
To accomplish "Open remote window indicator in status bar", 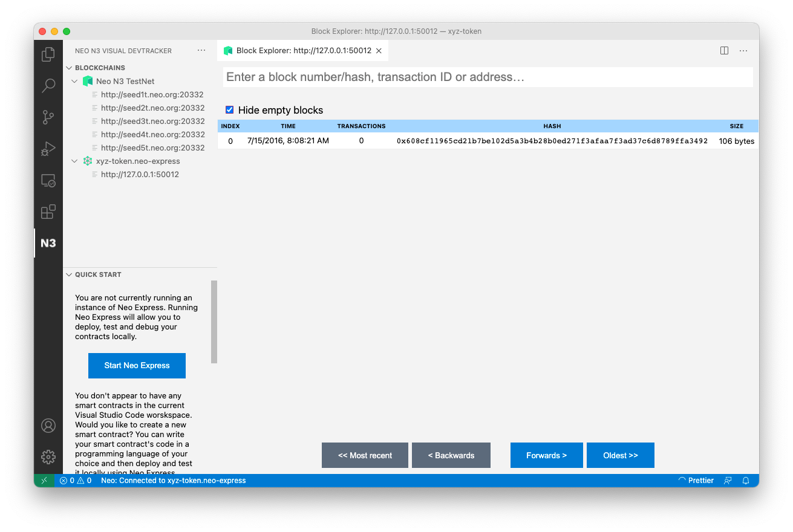I will (44, 481).
